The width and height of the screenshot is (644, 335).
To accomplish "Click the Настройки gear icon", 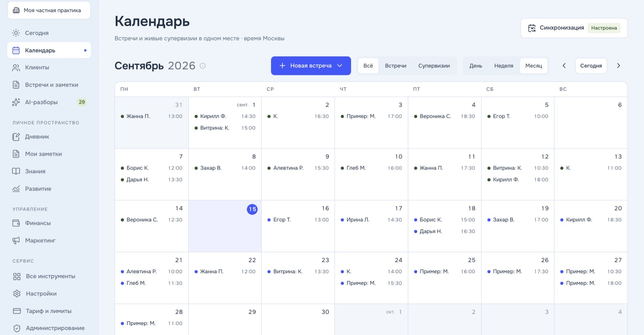I will [17, 294].
